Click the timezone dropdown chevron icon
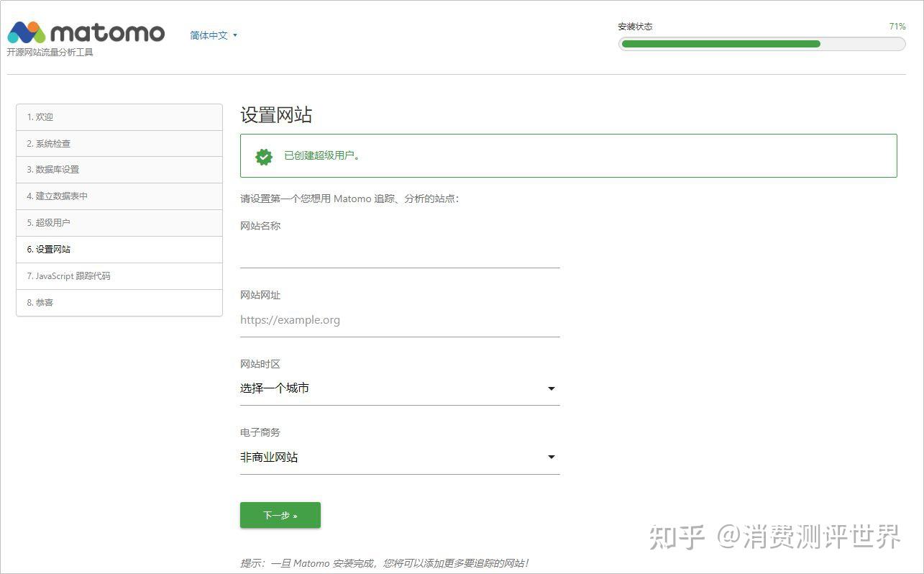The height and width of the screenshot is (574, 924). click(552, 388)
